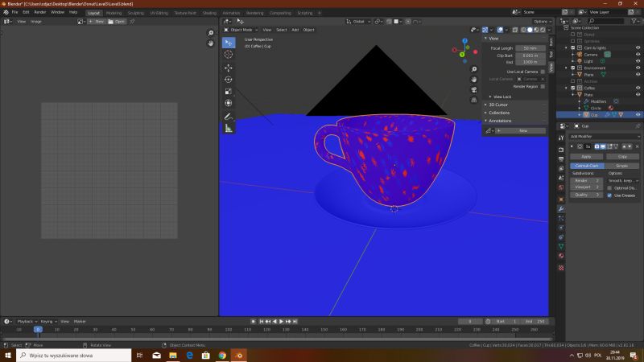Screen dimensions: 644x362
Task: Open the Particles properties tab
Action: (561, 218)
